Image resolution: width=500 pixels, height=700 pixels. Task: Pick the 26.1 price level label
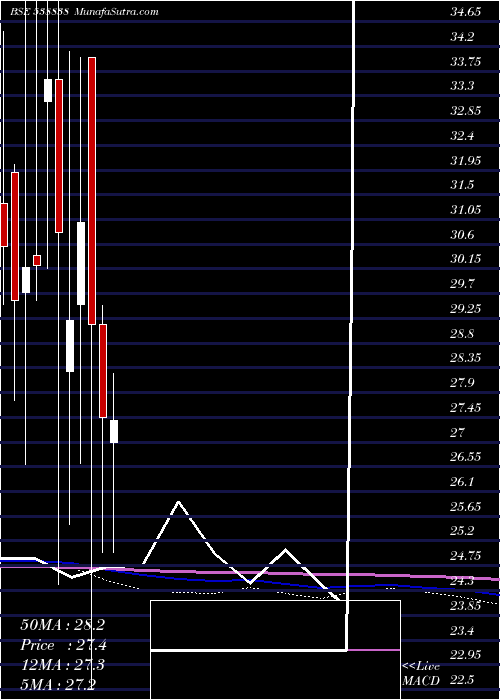(463, 482)
